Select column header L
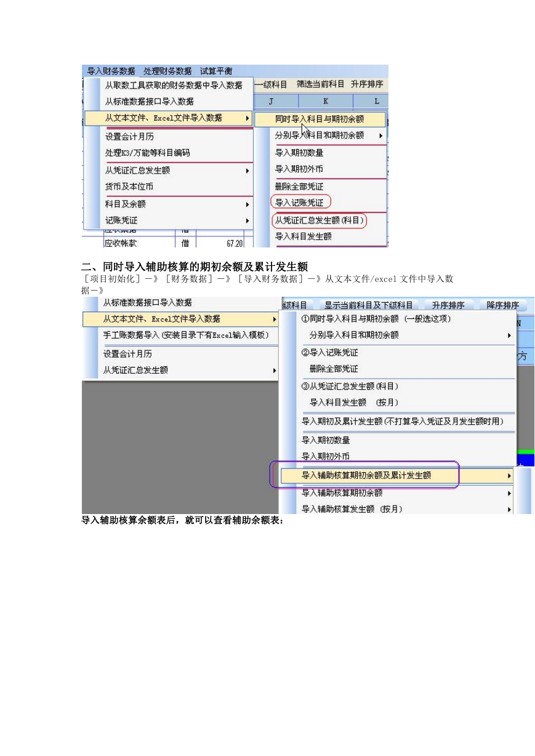The width and height of the screenshot is (535, 756). pos(371,101)
